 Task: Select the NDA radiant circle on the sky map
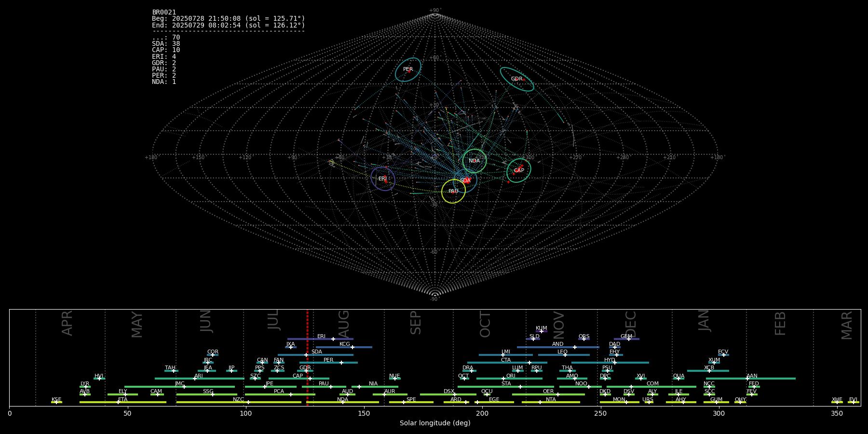[475, 161]
